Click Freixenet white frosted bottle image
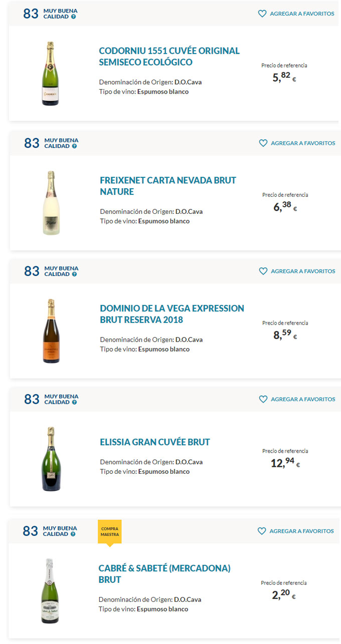This screenshot has height=644, width=341. pyautogui.click(x=51, y=203)
